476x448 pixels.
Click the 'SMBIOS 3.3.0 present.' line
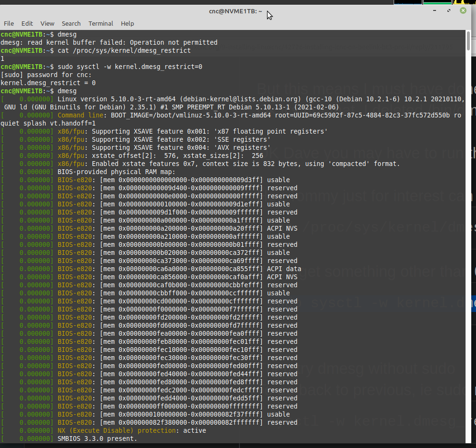[69, 438]
